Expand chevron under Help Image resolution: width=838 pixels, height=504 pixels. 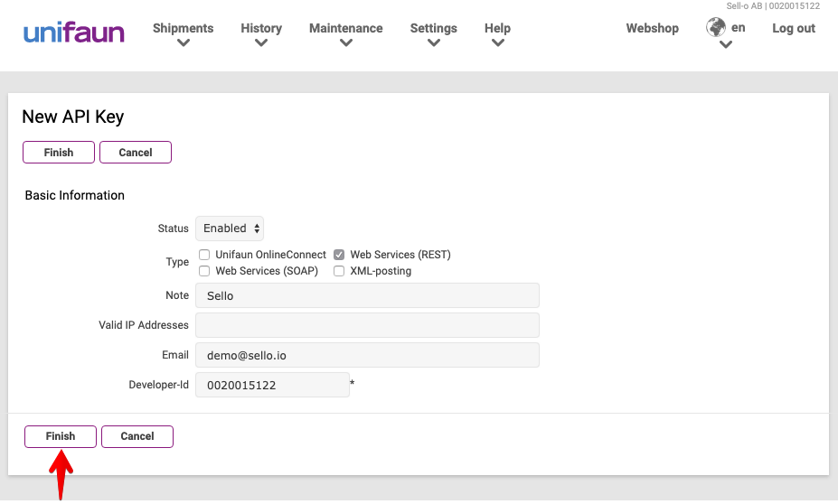[x=497, y=43]
